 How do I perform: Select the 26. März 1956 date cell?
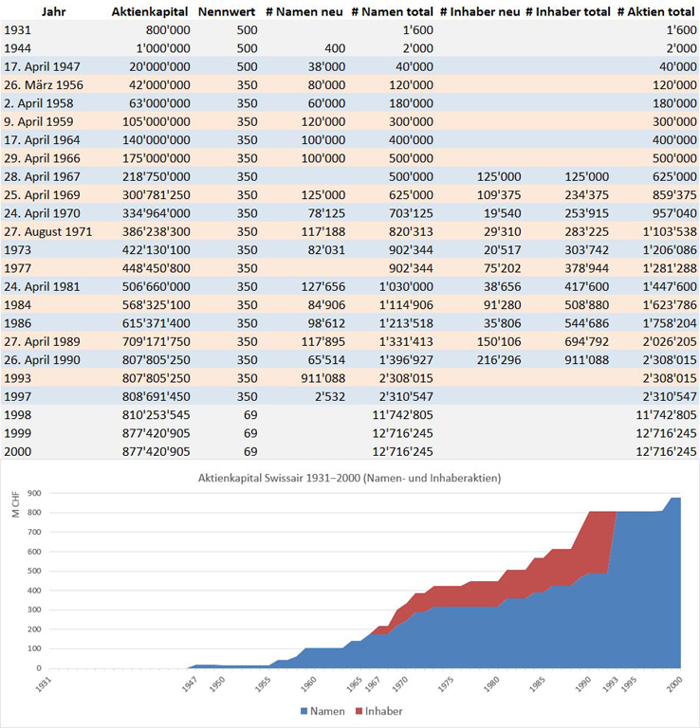[44, 85]
